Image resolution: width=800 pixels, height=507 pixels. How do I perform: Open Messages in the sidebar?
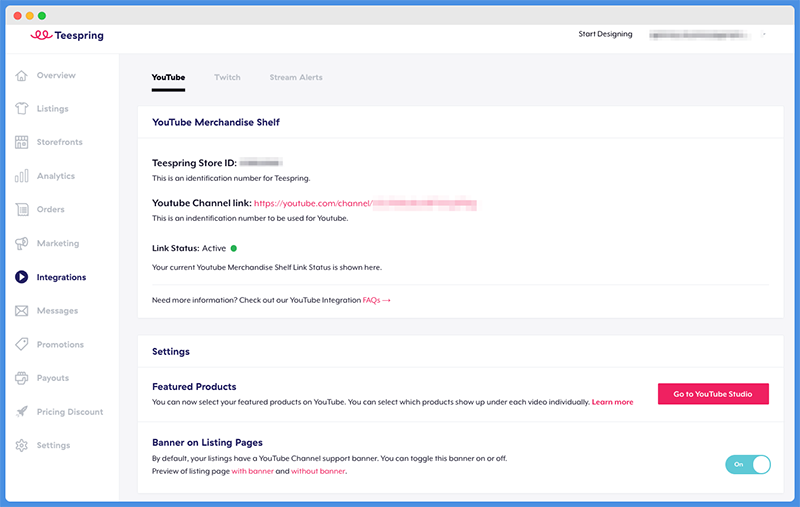click(57, 311)
